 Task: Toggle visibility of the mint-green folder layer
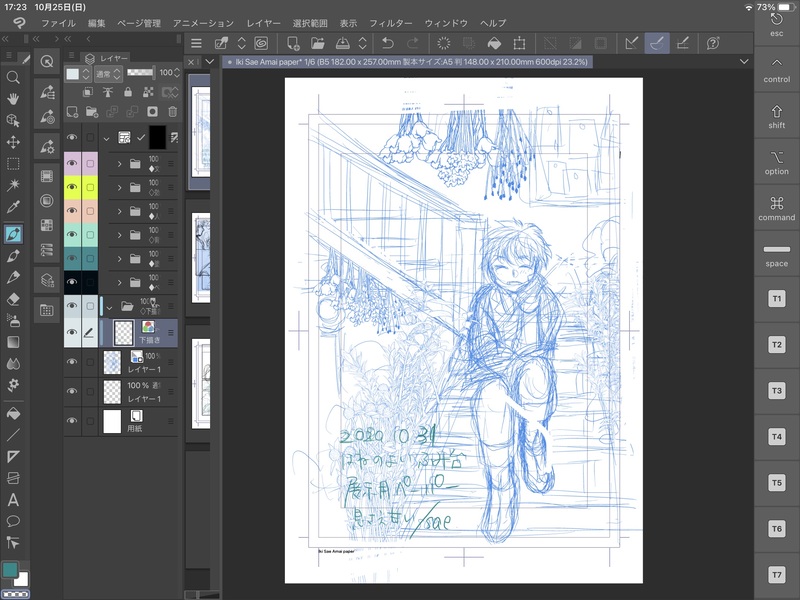[72, 235]
